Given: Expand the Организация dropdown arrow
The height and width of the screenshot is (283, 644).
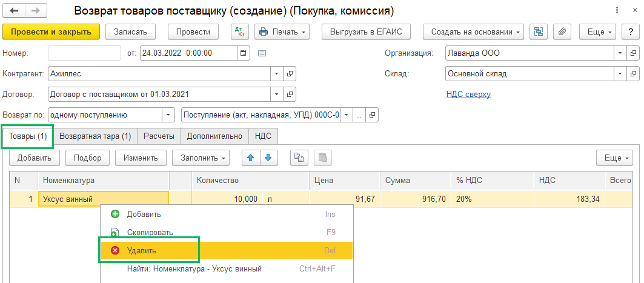Looking at the screenshot, I should pos(620,53).
